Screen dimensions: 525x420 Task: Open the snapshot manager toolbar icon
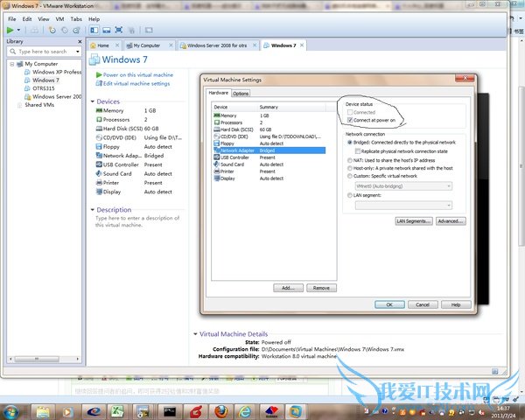[x=77, y=30]
